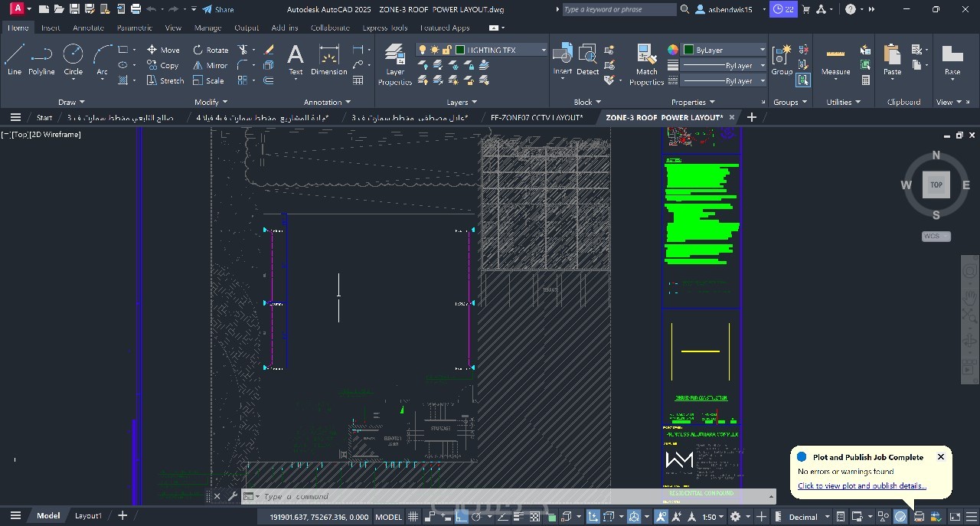Click the Mirror tool
This screenshot has height=526, width=980.
(x=211, y=65)
